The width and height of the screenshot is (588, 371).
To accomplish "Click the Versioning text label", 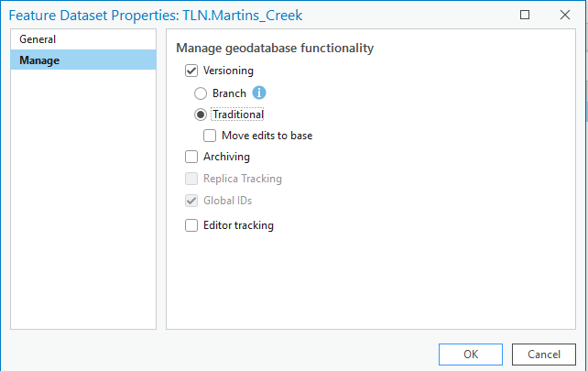I will (228, 71).
